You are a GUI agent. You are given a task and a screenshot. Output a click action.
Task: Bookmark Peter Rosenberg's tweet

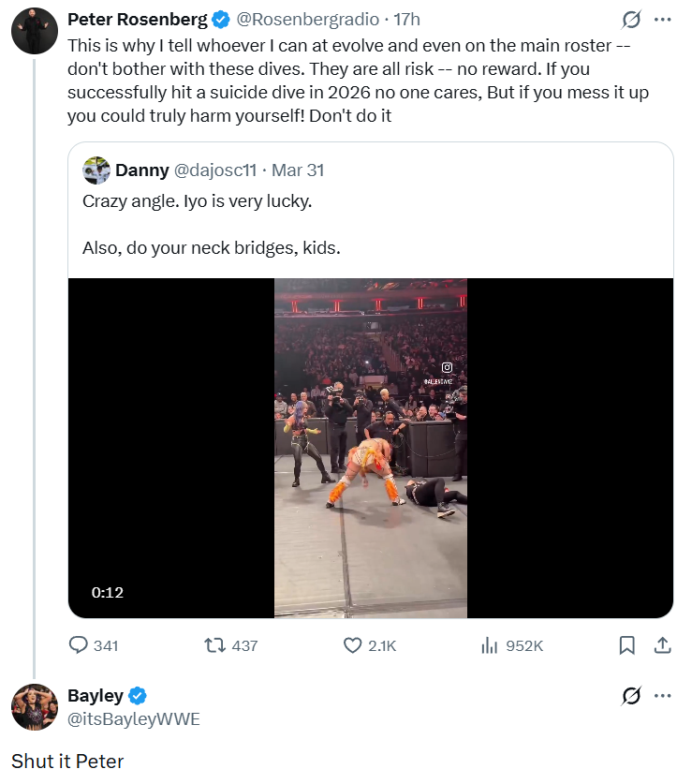click(627, 645)
